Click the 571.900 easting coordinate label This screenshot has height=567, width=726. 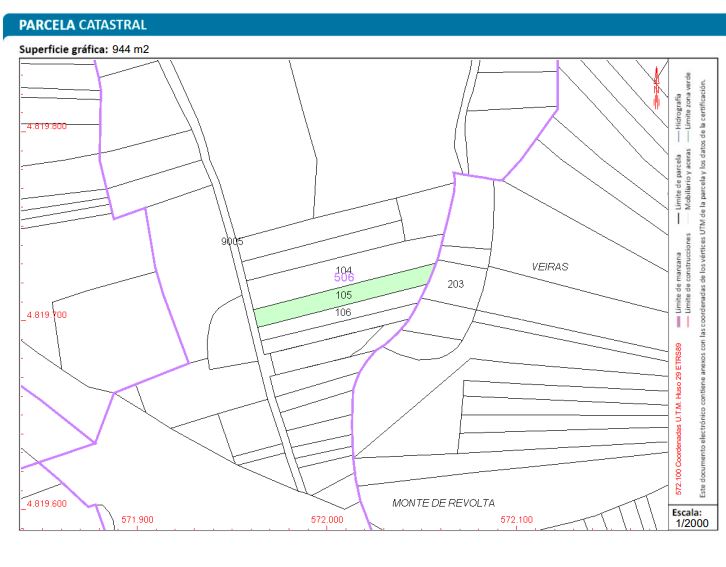click(137, 520)
